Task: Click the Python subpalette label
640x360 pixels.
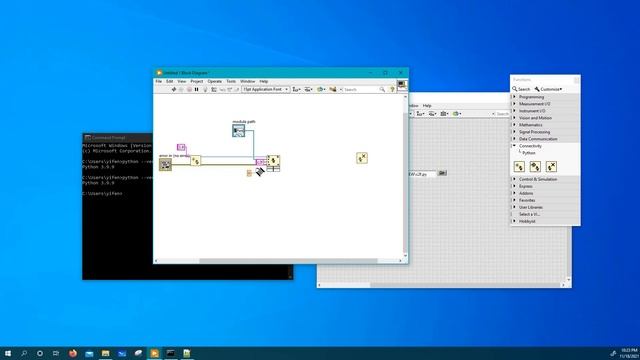Action: [529, 153]
